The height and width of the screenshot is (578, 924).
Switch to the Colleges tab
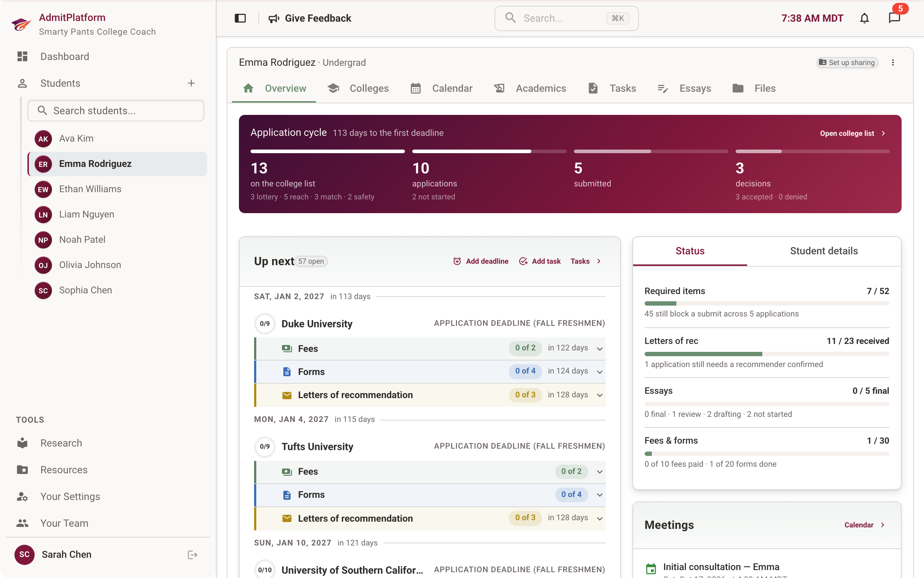(x=358, y=88)
